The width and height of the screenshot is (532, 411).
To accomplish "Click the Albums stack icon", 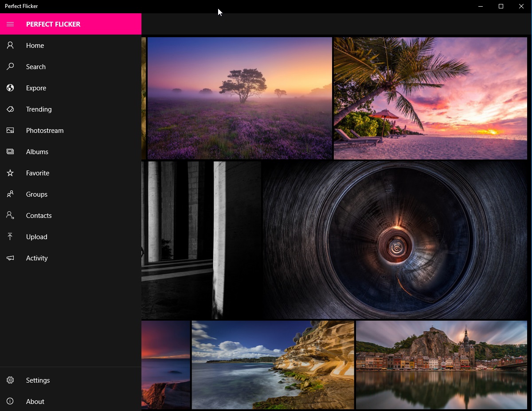I will [10, 151].
